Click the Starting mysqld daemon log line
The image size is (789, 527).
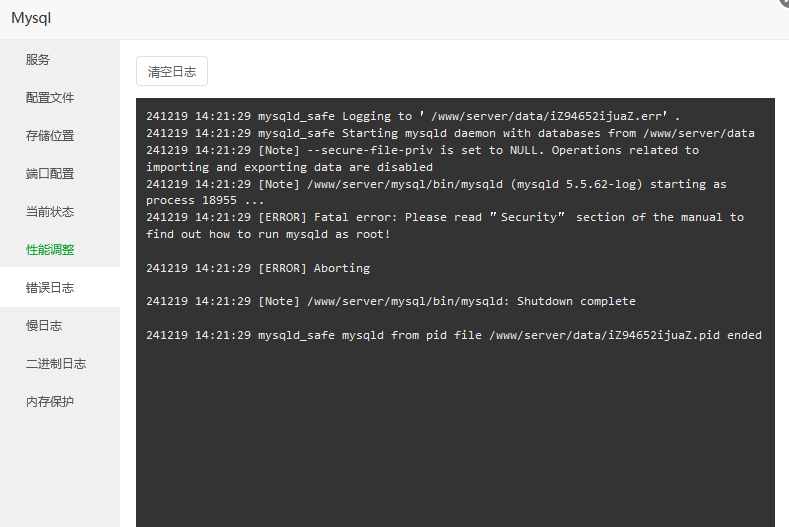pos(450,133)
